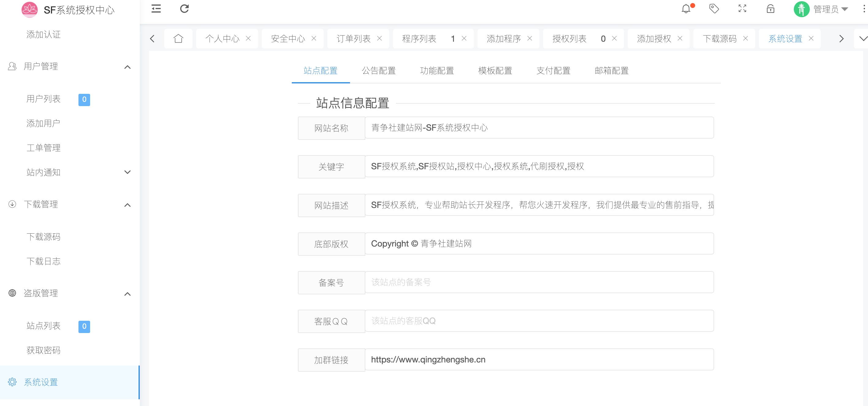Viewport: 868px width, 406px height.
Task: Open 工单管理 in the sidebar
Action: click(x=44, y=148)
